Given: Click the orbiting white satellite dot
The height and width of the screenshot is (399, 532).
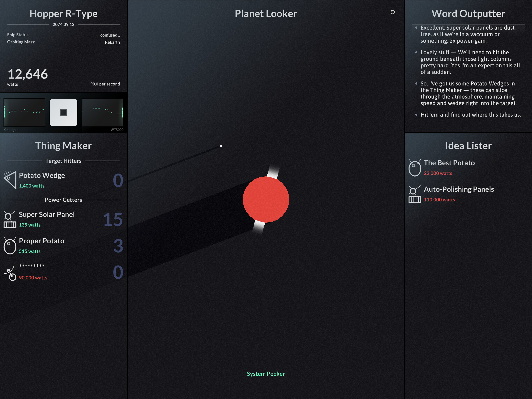Looking at the screenshot, I should click(x=221, y=146).
